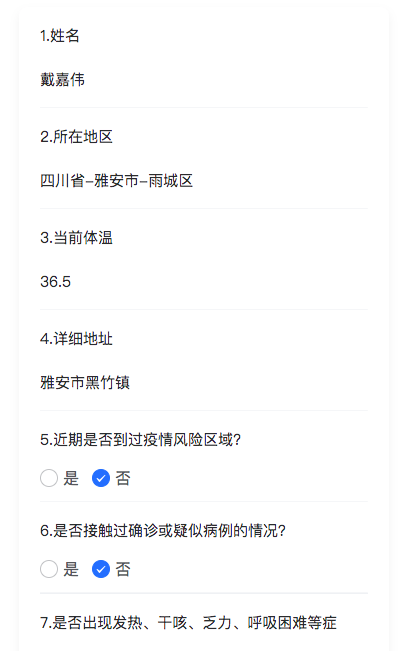The width and height of the screenshot is (406, 651).
Task: Click the name field showing 戴嘉伟
Action: [x=203, y=79]
